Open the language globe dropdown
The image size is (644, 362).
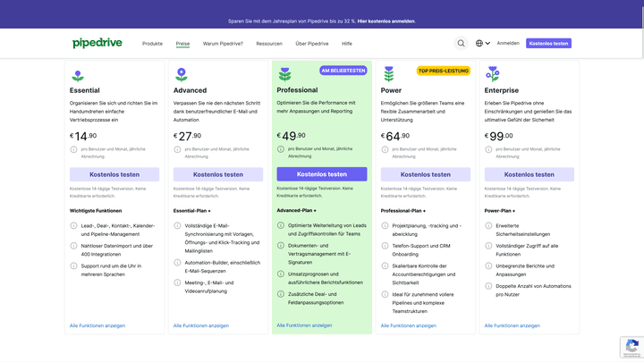483,43
